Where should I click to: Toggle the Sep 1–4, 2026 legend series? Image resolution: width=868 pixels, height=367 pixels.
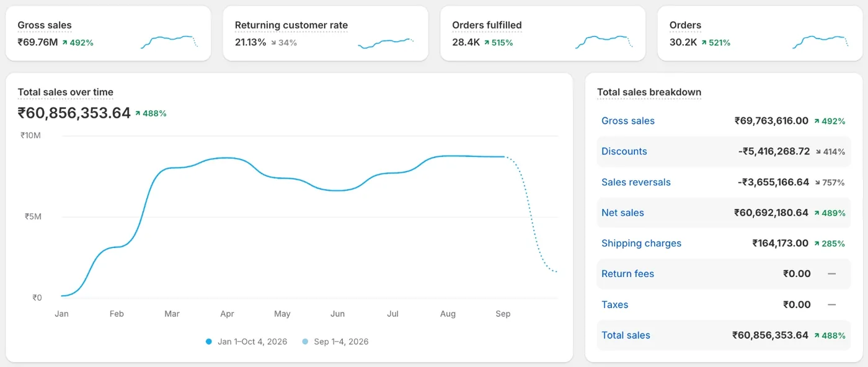point(335,342)
